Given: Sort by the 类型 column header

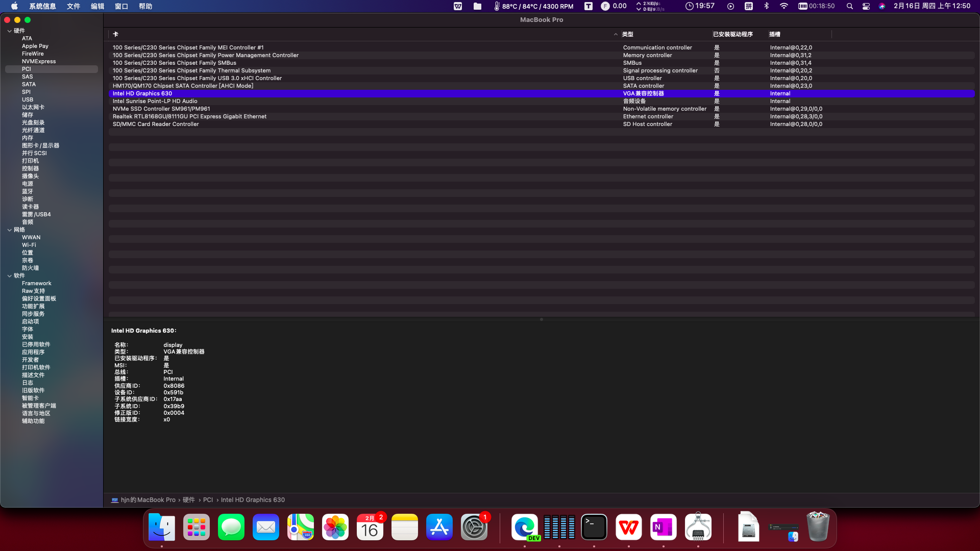Looking at the screenshot, I should [665, 34].
